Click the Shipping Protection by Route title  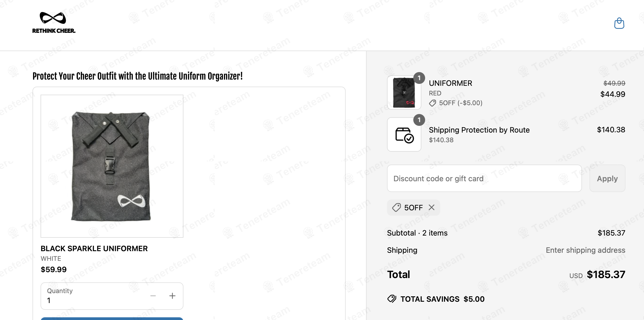[x=479, y=130]
